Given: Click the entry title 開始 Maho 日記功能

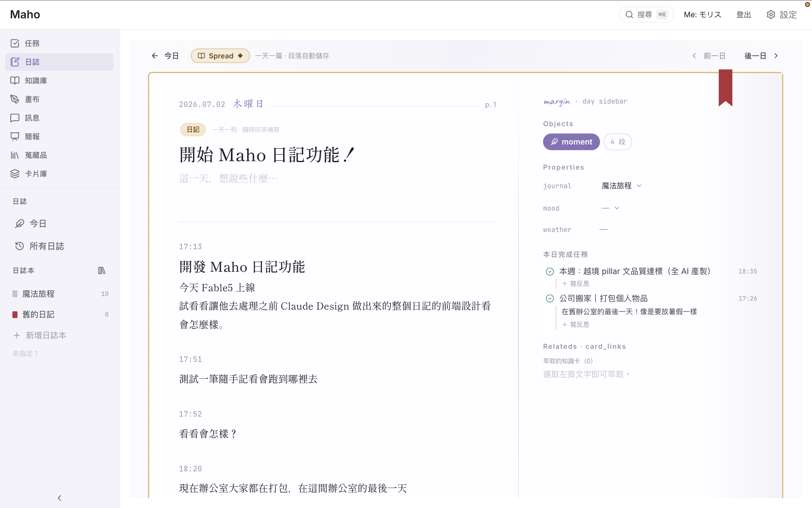Looking at the screenshot, I should pyautogui.click(x=267, y=155).
